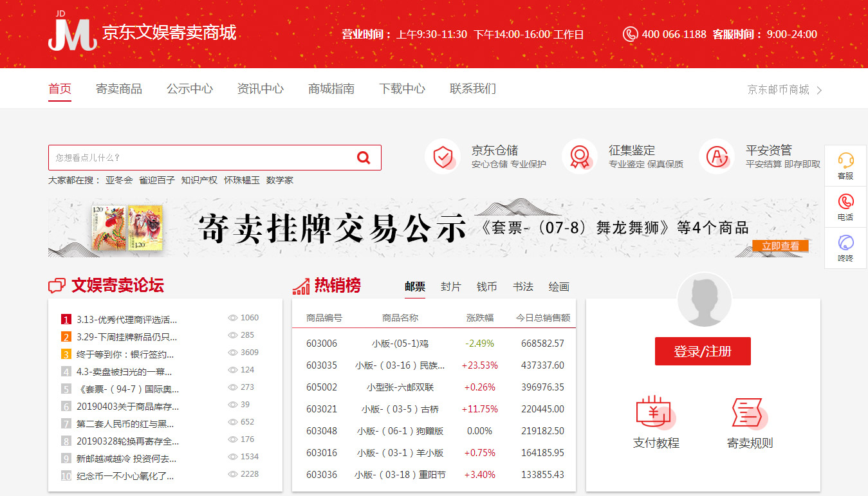Open the 寄卖规则 rules icon

click(749, 412)
